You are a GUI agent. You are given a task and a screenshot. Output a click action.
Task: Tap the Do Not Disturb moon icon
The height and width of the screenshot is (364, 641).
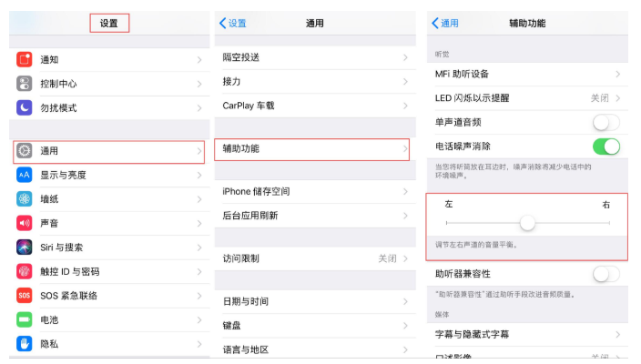(x=25, y=107)
